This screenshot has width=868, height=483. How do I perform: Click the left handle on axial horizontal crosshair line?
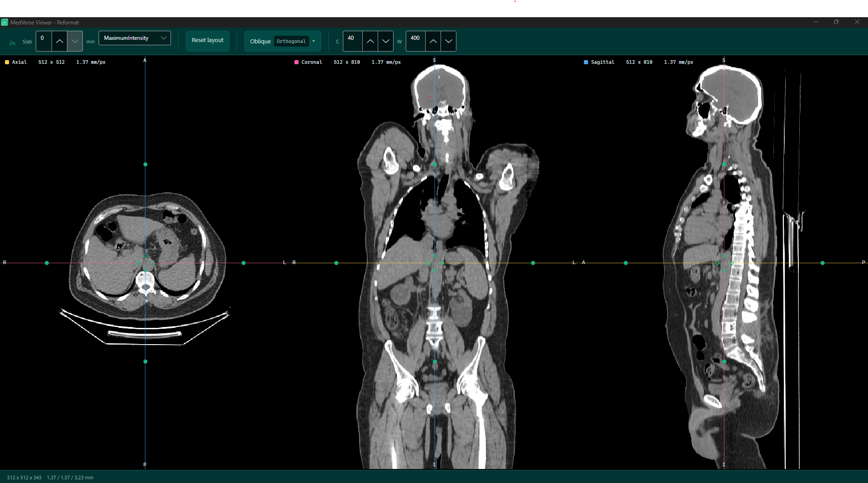click(47, 263)
